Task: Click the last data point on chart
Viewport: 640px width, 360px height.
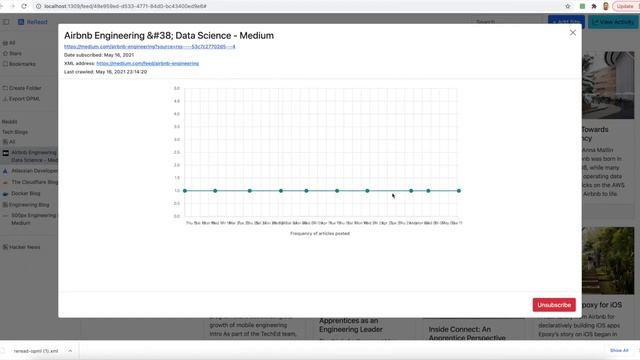Action: click(x=459, y=191)
